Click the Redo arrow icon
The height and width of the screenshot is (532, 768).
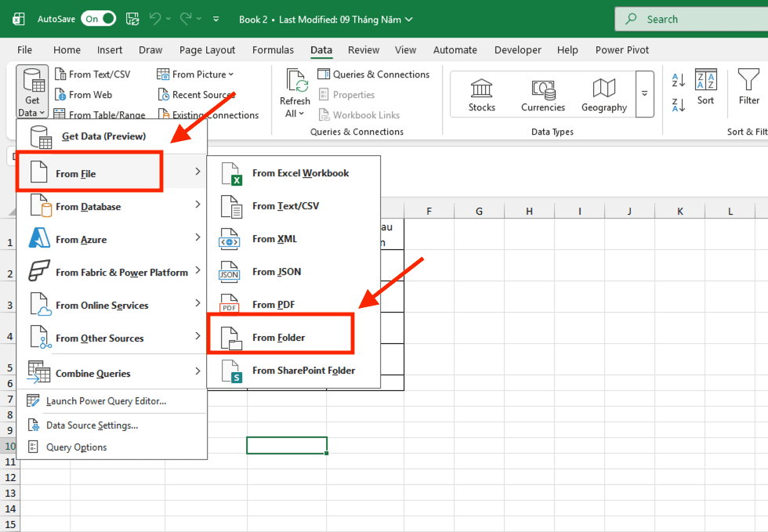click(186, 19)
